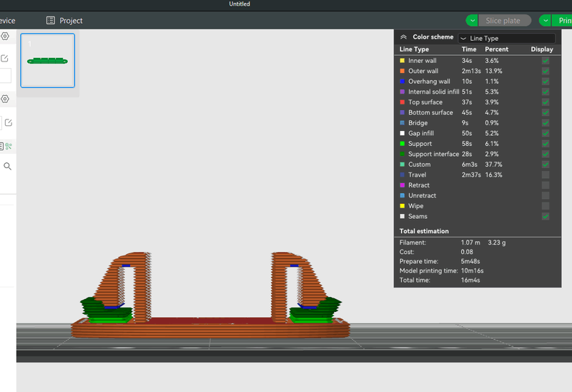
Task: Click the Top surface red swatch
Action: [x=402, y=102]
